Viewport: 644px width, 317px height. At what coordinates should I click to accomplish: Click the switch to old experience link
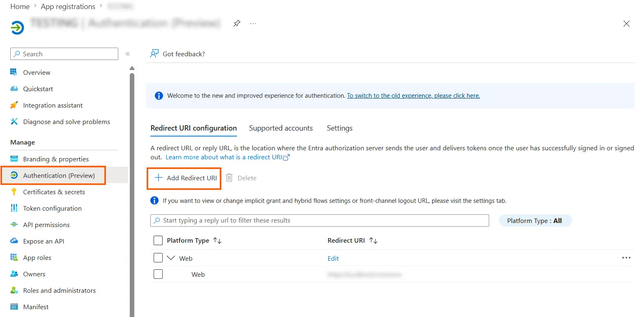click(414, 96)
